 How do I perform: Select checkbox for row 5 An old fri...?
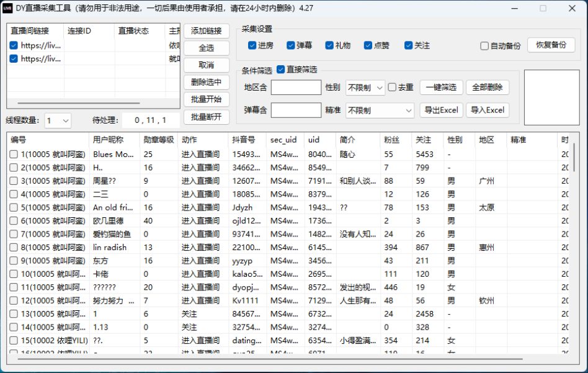(x=14, y=207)
